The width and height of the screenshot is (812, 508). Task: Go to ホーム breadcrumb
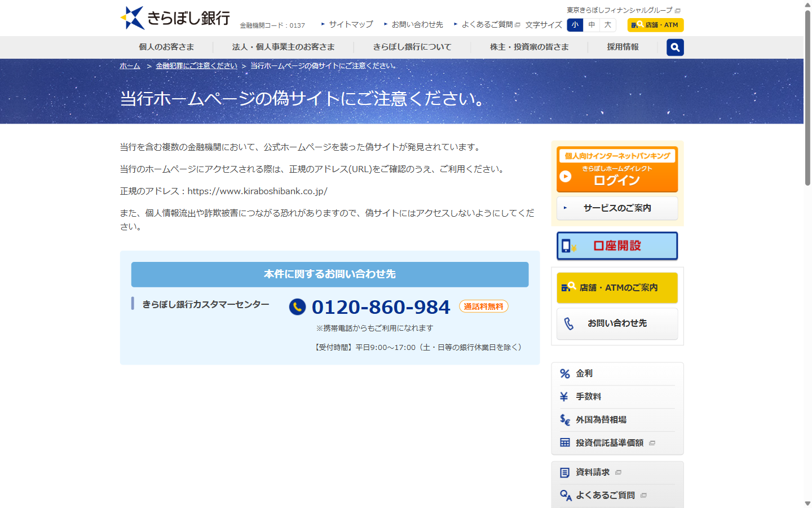click(130, 66)
